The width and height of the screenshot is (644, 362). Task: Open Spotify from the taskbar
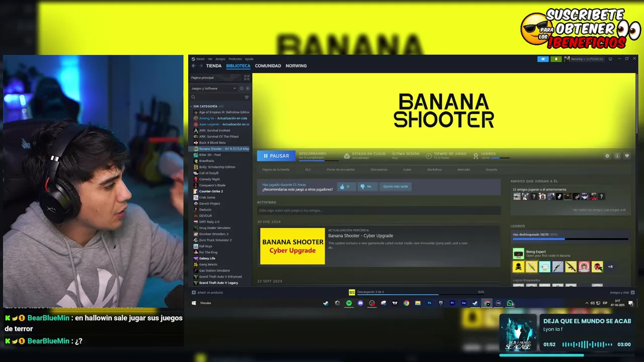[349, 303]
